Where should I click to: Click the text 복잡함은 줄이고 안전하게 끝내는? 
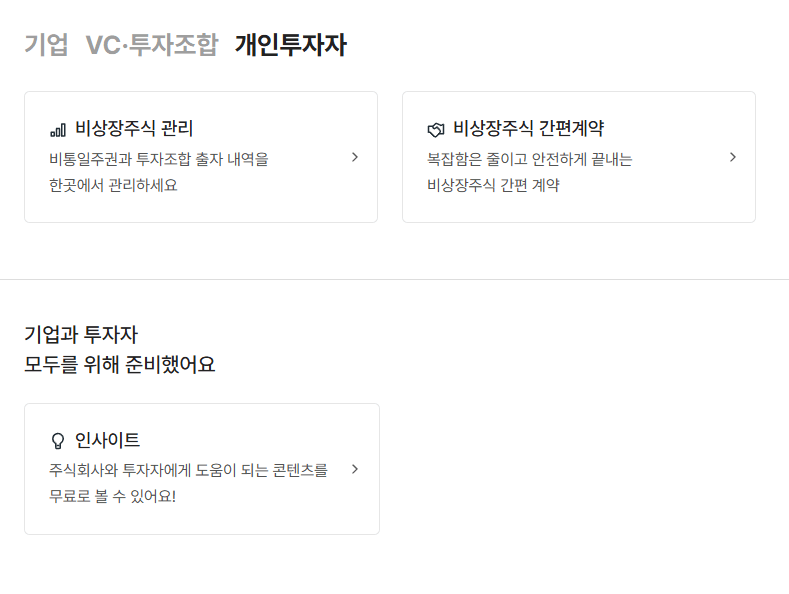pos(529,159)
